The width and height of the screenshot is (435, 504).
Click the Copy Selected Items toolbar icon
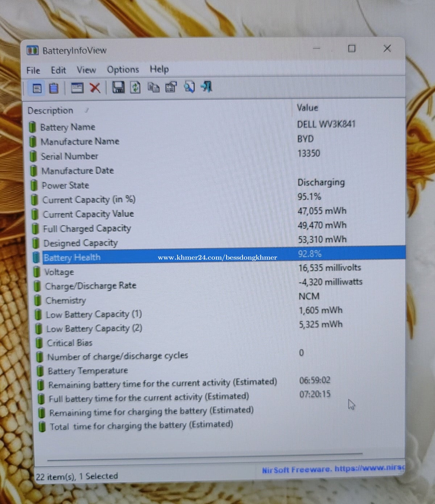coord(153,87)
